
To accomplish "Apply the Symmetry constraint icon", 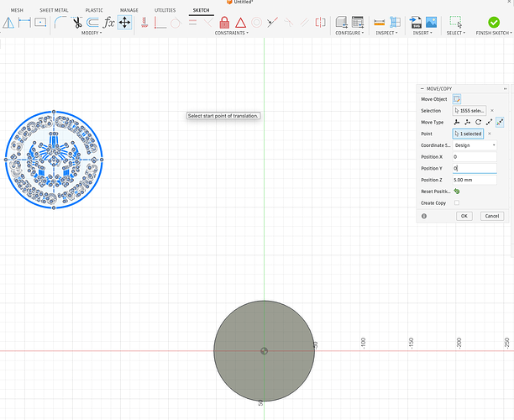I will pyautogui.click(x=320, y=23).
